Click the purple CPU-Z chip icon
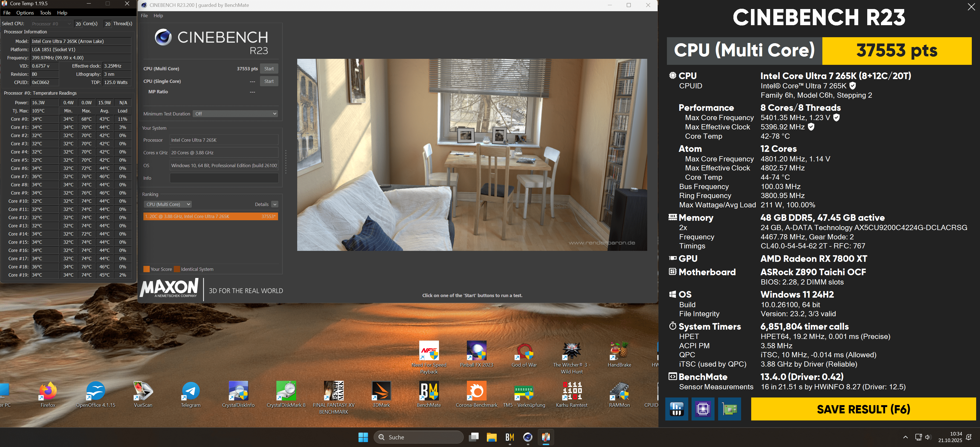The image size is (980, 447). tap(703, 409)
